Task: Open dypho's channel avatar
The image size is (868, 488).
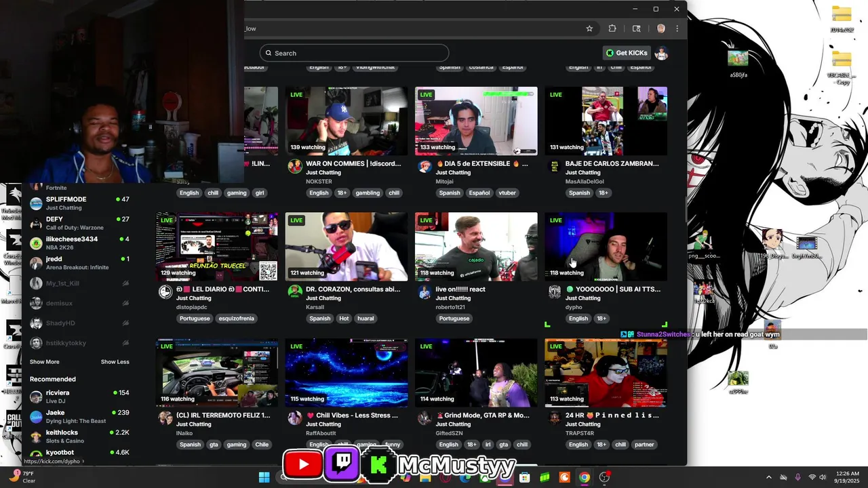Action: point(554,292)
